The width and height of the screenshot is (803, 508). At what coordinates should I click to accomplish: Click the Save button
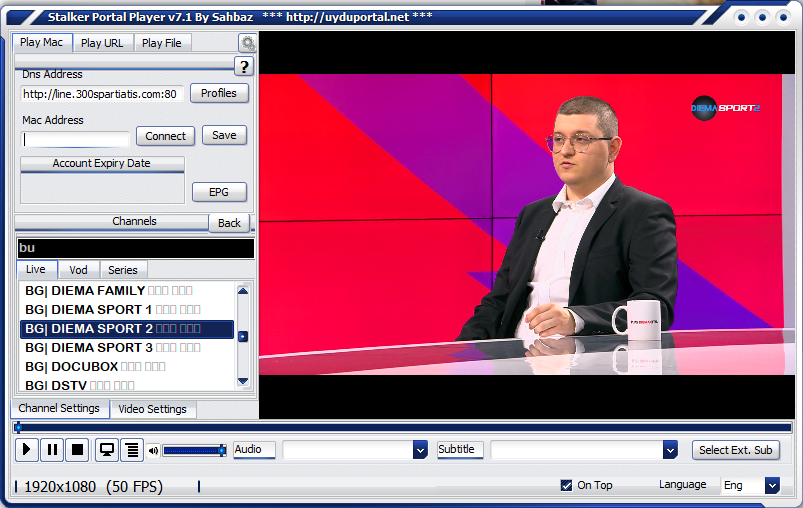point(224,135)
